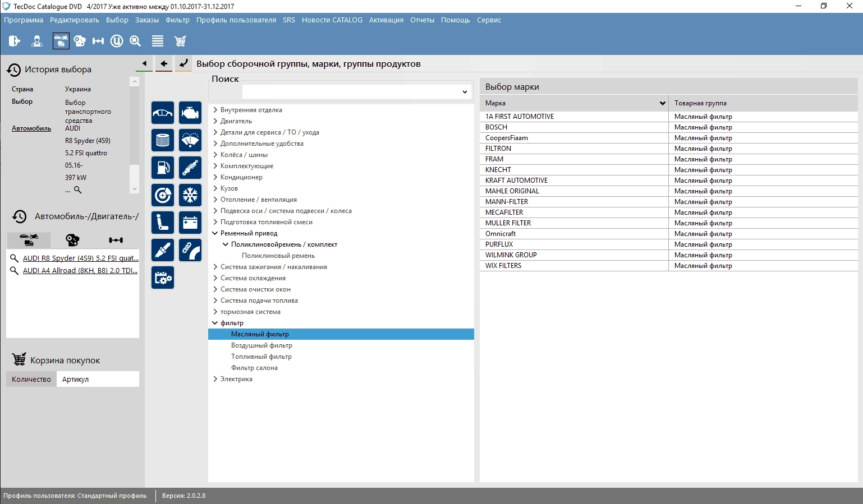Select Поликлиновый ремень tree item

[278, 256]
